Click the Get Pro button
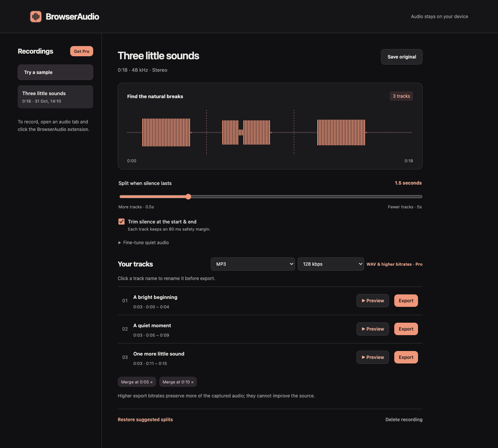The height and width of the screenshot is (448, 498). coord(81,51)
